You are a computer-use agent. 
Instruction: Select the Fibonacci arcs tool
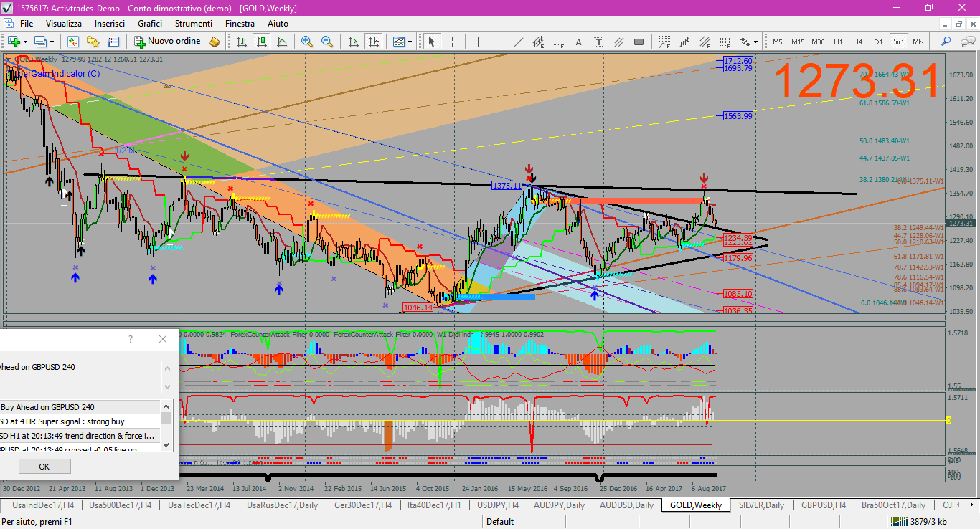[664, 42]
